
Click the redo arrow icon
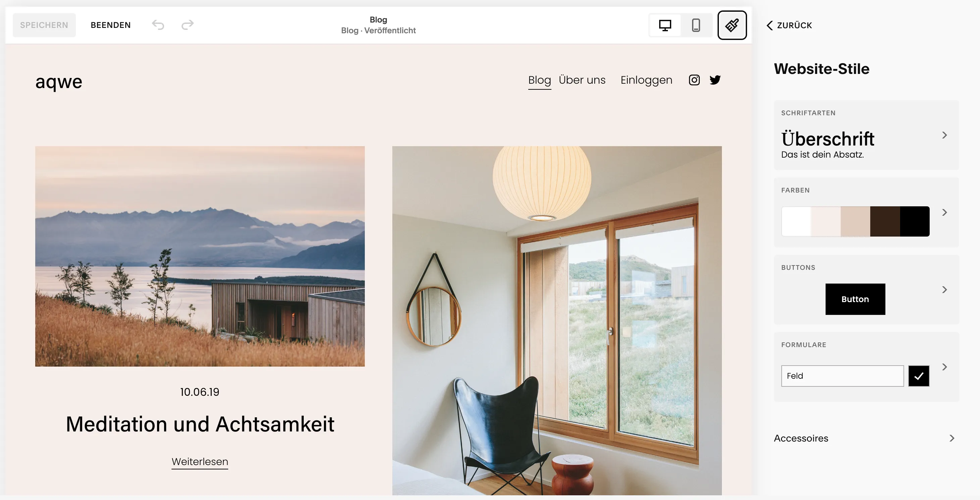[188, 25]
